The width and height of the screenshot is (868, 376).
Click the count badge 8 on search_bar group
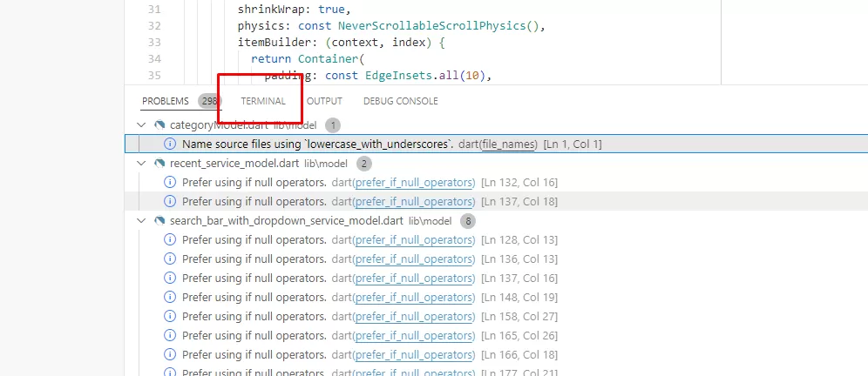click(x=468, y=221)
